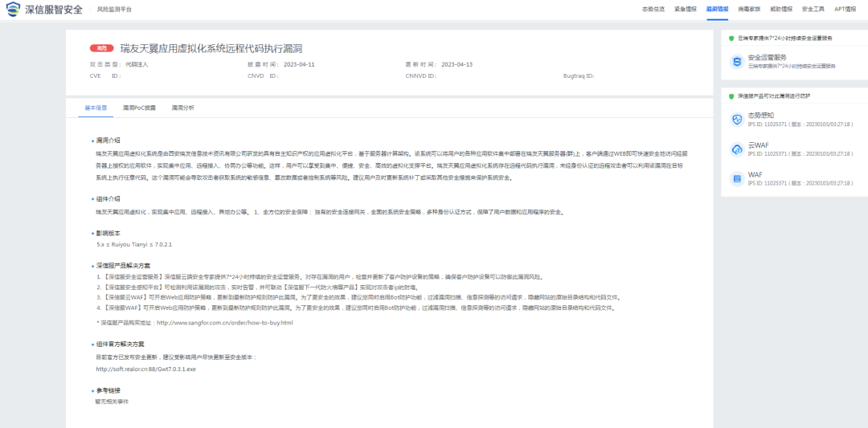Viewport: 868px width, 428px height.
Task: Click the red 高危 severity badge
Action: coord(102,49)
